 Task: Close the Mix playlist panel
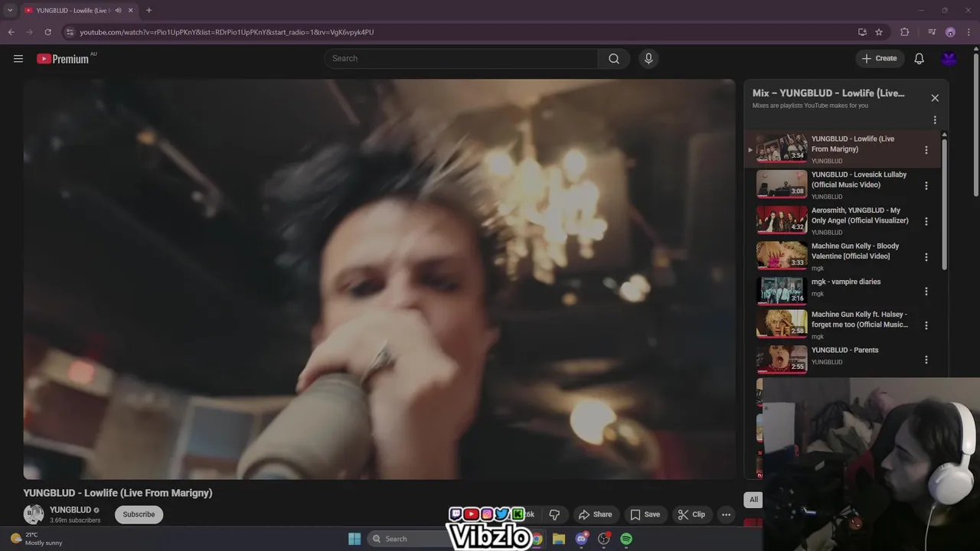[x=935, y=98]
